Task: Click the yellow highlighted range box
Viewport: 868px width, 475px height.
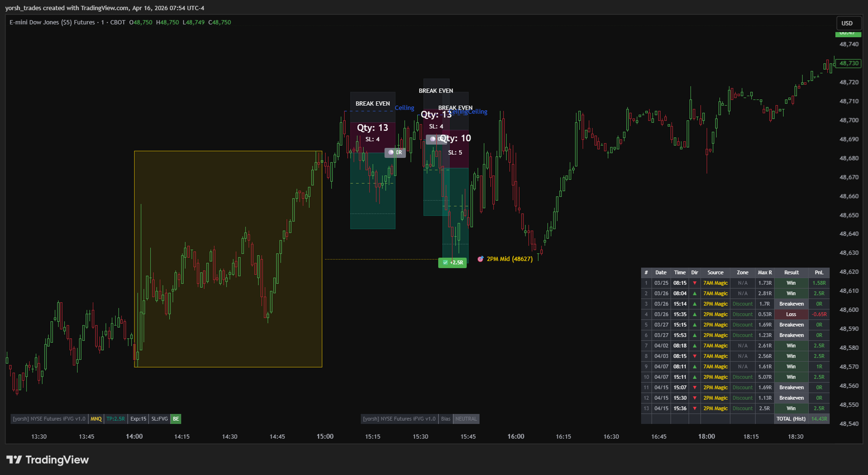Action: point(228,259)
